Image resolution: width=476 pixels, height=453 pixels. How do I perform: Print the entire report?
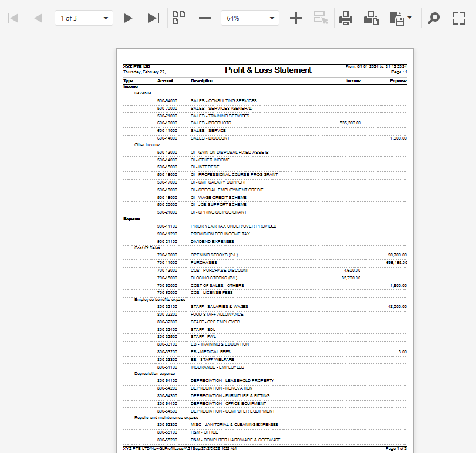(x=346, y=18)
